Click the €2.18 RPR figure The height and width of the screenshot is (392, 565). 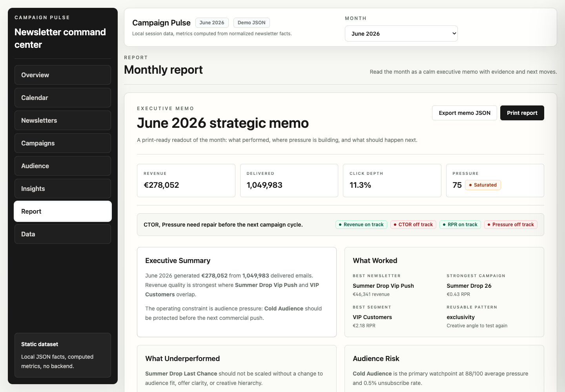coord(364,326)
